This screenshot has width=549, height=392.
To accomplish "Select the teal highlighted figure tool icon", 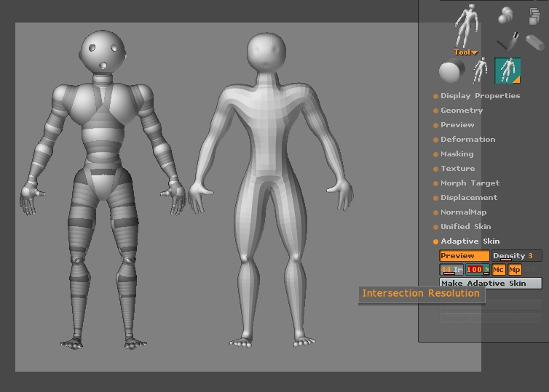I will tap(507, 71).
